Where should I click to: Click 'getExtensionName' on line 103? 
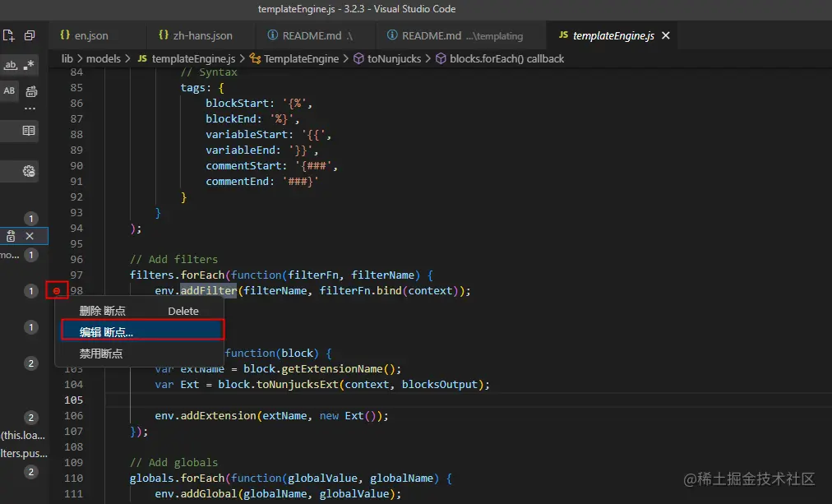click(x=331, y=368)
